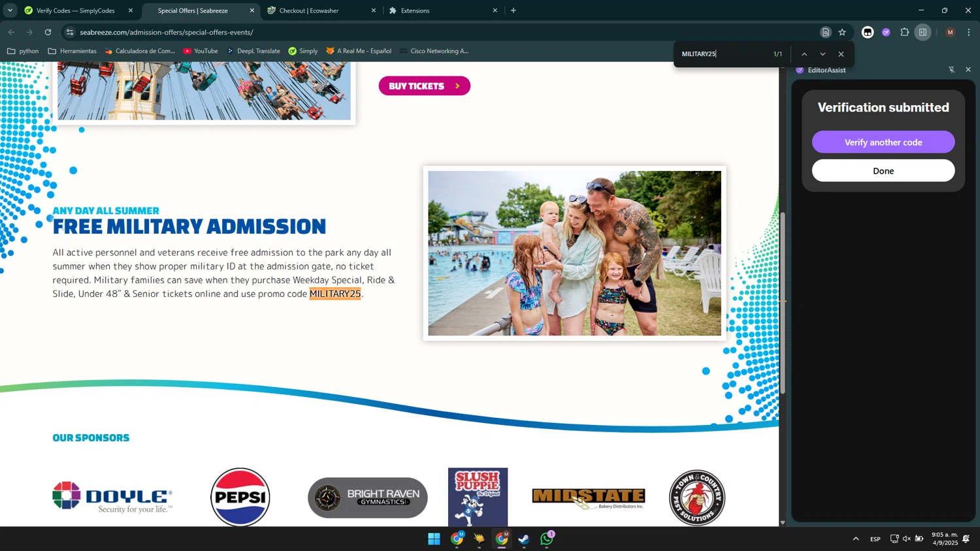The height and width of the screenshot is (551, 980).
Task: Click the page vertical scrollbar thumb
Action: (783, 302)
